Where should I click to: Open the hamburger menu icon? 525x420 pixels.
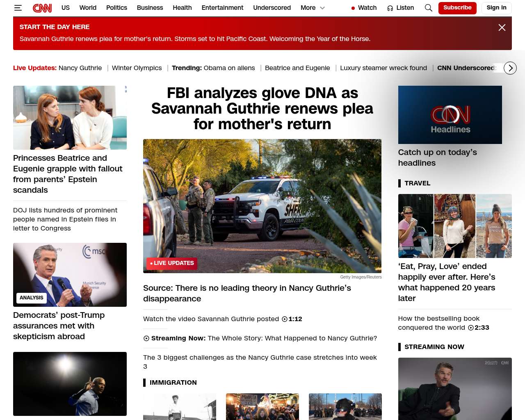[x=18, y=8]
